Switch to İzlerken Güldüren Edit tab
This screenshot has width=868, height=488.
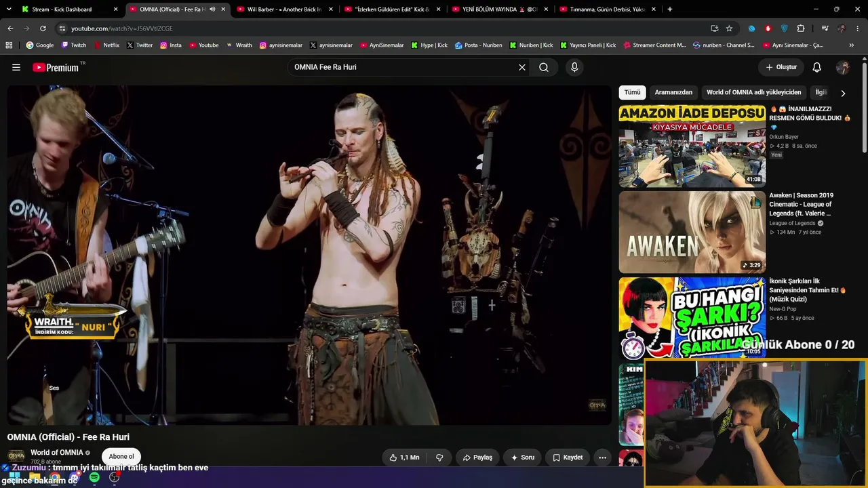tap(391, 9)
